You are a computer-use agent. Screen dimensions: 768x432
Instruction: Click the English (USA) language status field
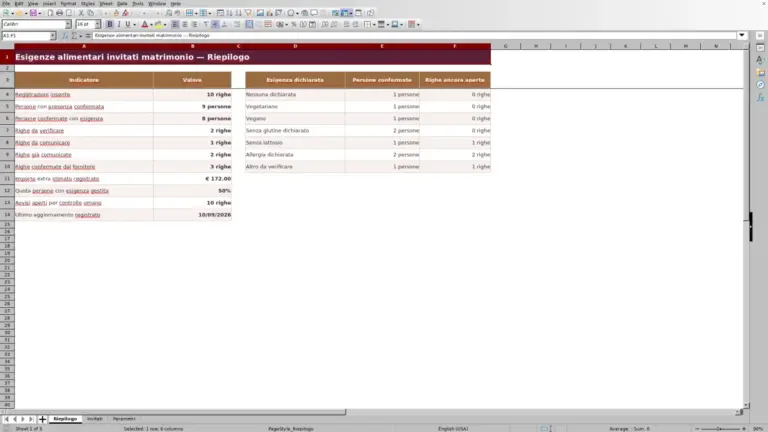[453, 429]
